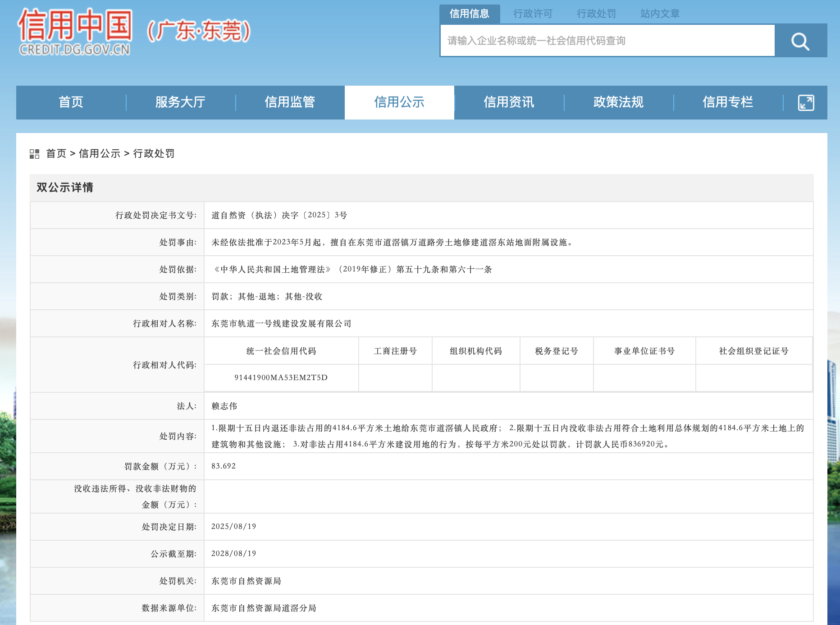The height and width of the screenshot is (625, 840).
Task: Click the 没收违法所得 amount label
Action: tap(136, 496)
